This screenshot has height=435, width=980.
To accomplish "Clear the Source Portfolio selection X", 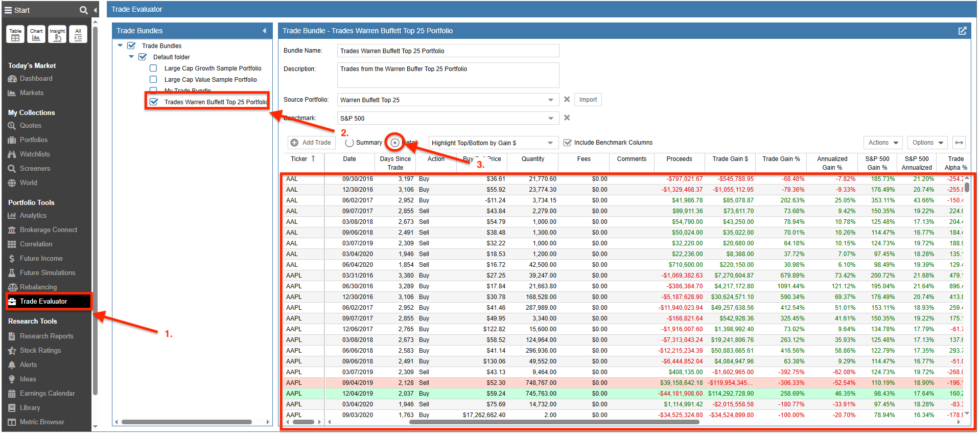I will (567, 99).
